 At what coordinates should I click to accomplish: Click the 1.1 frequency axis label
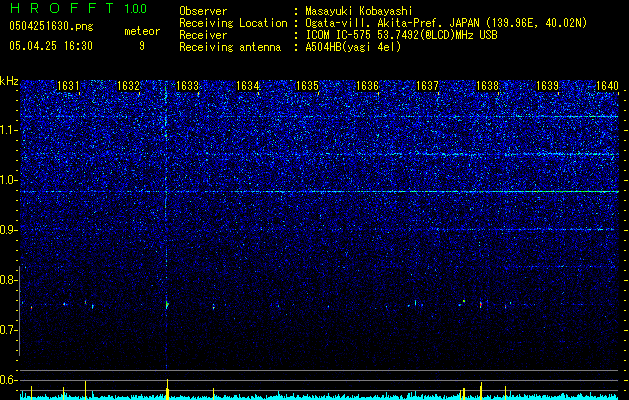point(8,130)
